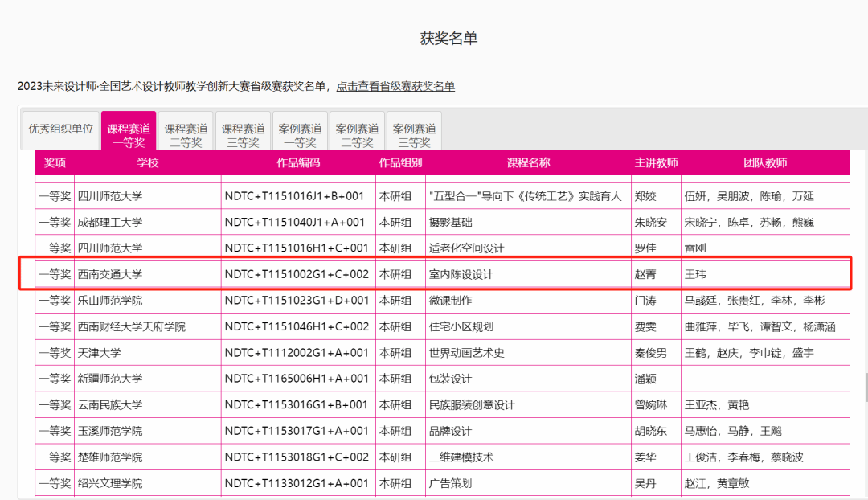
Task: Click team teachers 赵江，黄章敏
Action: (x=717, y=483)
